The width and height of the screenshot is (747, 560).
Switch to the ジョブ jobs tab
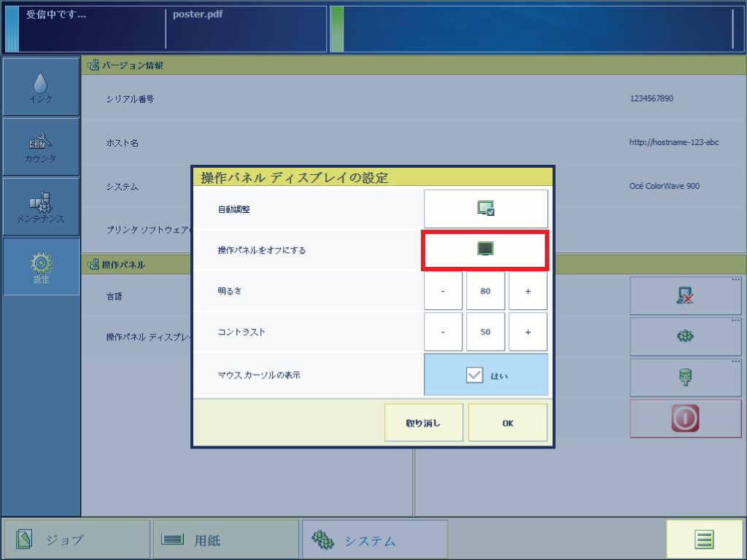click(77, 540)
